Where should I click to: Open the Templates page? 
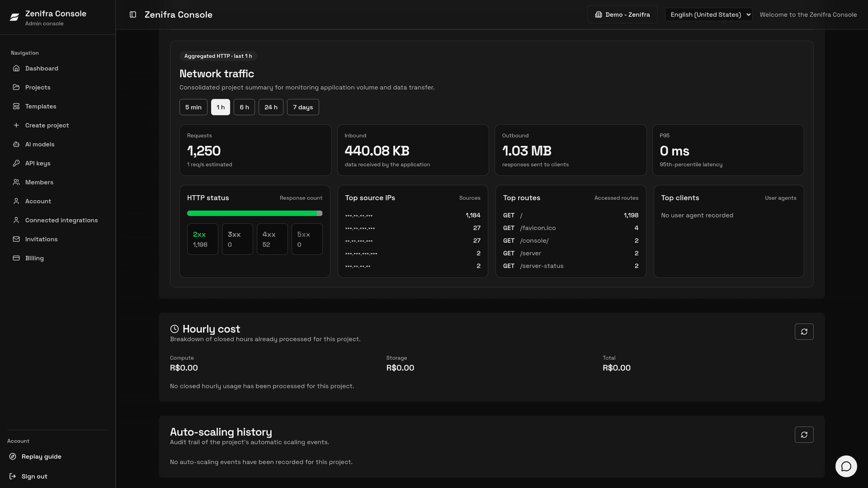[x=57, y=106]
